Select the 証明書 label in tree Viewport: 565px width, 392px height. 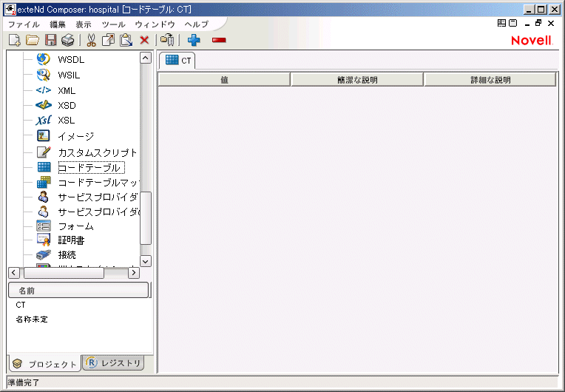tap(71, 240)
